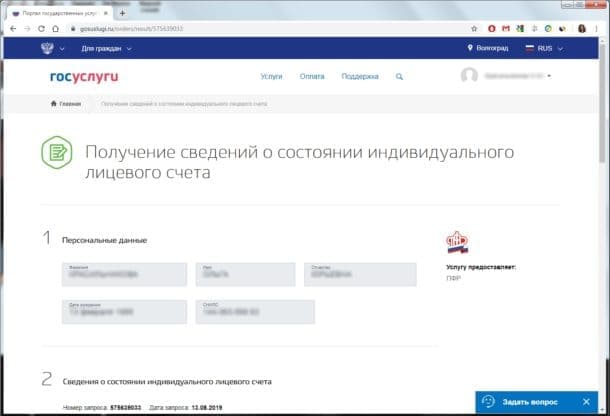This screenshot has width=610, height=416.
Task: Expand the 'Для граждан' dropdown
Action: pyautogui.click(x=106, y=48)
